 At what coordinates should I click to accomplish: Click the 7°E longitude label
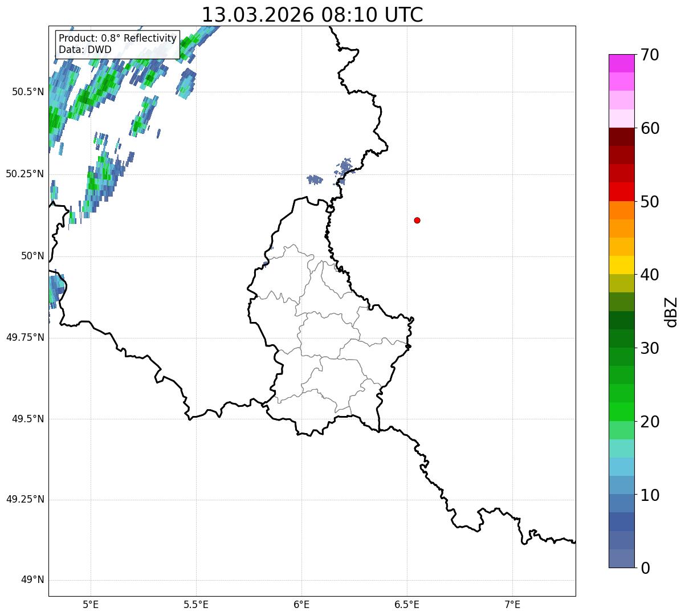click(x=512, y=605)
